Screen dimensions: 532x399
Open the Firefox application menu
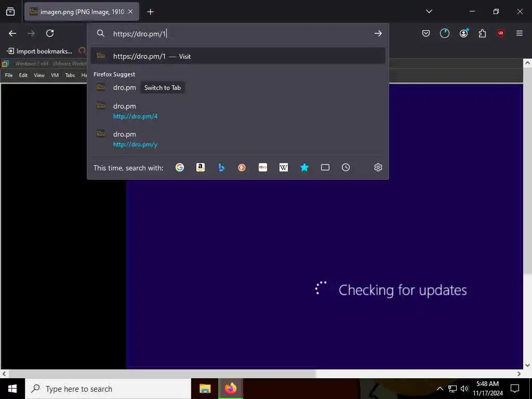[x=519, y=33]
